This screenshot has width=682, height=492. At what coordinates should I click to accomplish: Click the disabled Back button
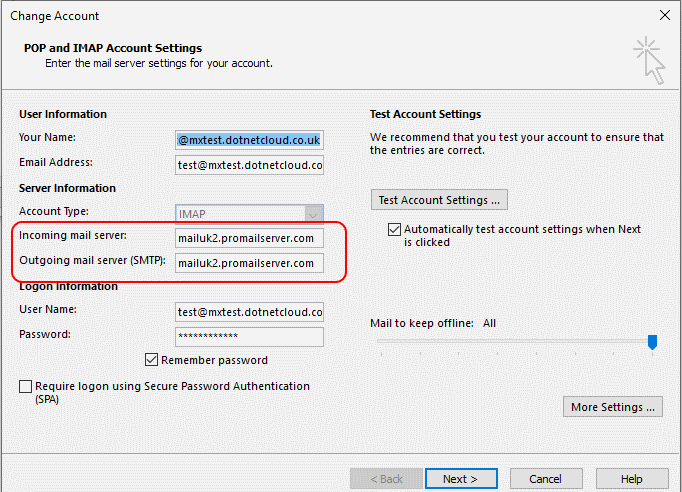[386, 479]
